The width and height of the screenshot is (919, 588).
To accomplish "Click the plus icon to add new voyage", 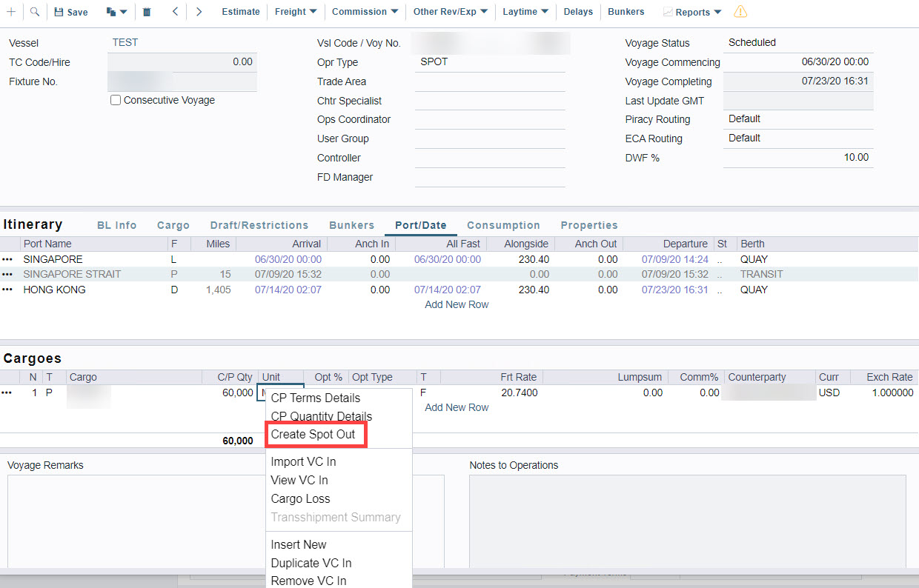I will (x=11, y=12).
